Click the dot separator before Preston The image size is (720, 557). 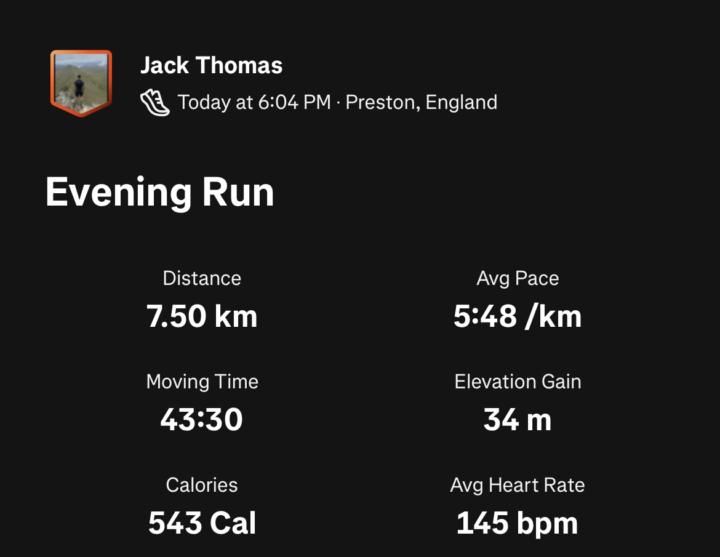338,103
